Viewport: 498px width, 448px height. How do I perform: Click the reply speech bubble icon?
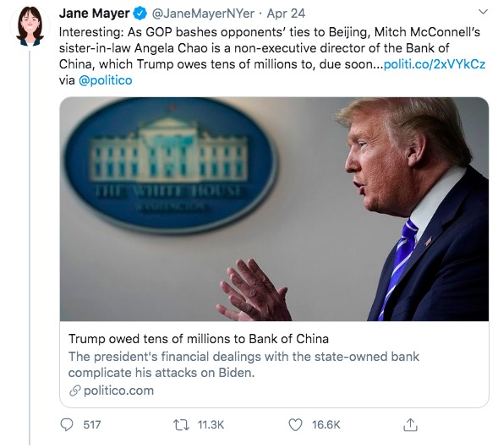tap(67, 425)
